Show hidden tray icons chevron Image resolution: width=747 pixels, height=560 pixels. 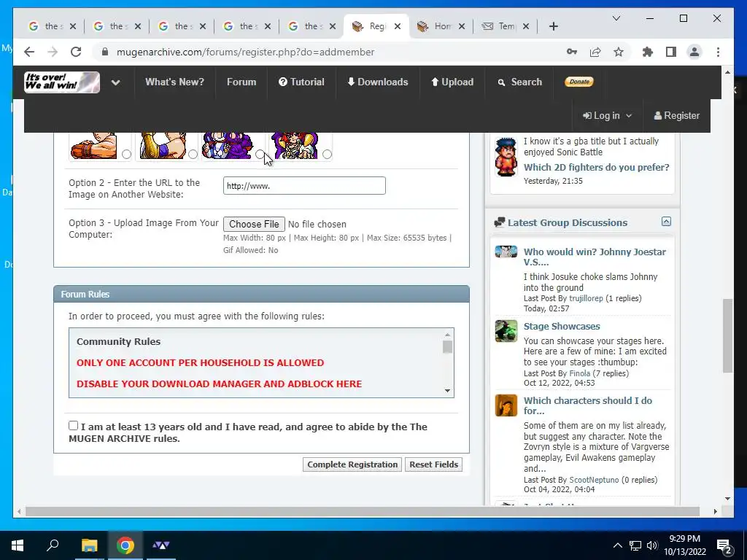617,545
